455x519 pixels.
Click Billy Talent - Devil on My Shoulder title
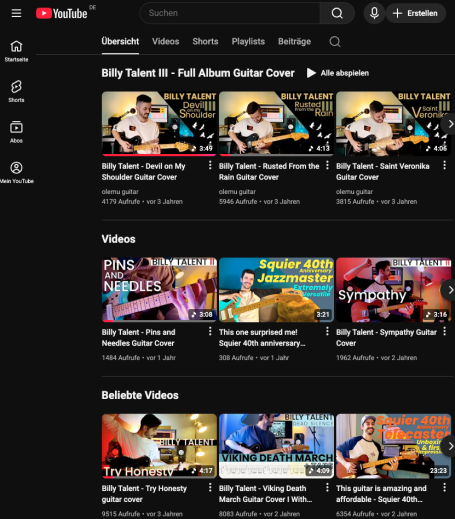click(x=144, y=171)
